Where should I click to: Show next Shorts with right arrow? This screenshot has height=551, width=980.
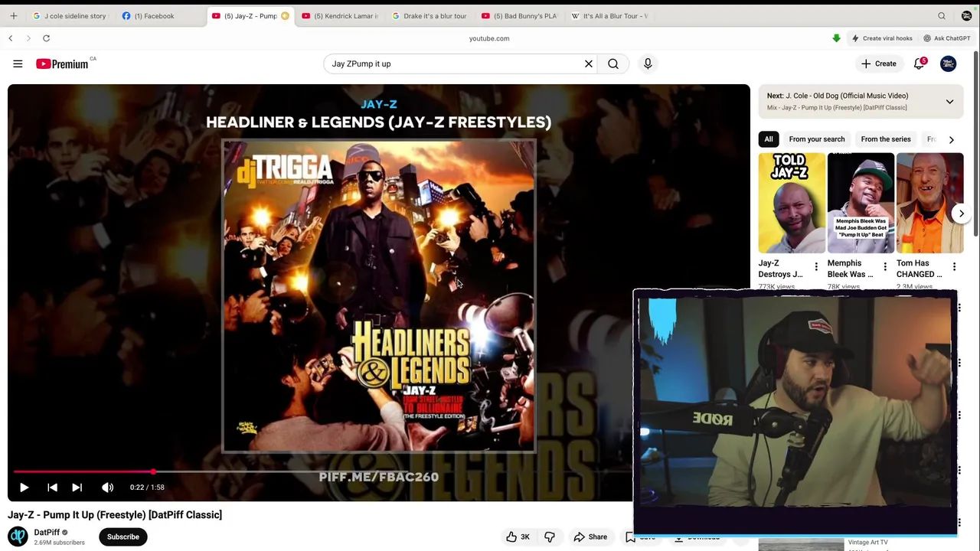click(x=961, y=214)
